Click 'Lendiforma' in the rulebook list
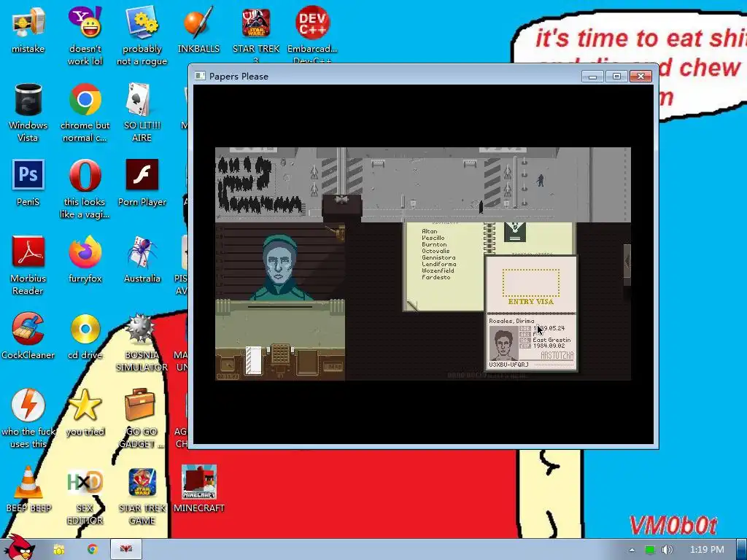 pyautogui.click(x=438, y=264)
